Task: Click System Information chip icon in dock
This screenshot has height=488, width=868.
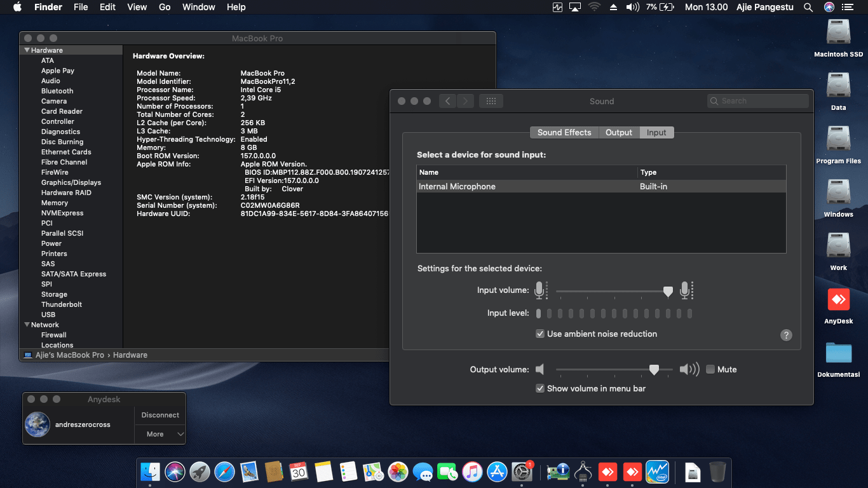Action: (557, 471)
